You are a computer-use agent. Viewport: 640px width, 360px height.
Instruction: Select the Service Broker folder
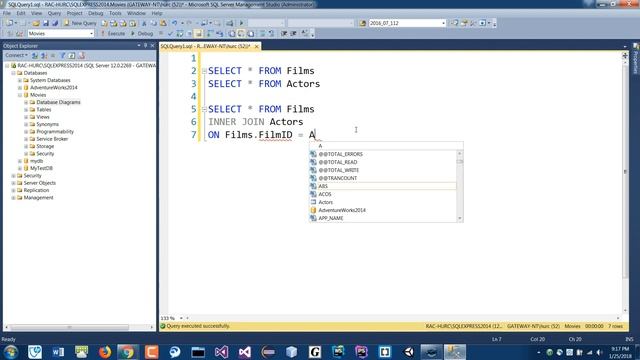click(x=52, y=139)
